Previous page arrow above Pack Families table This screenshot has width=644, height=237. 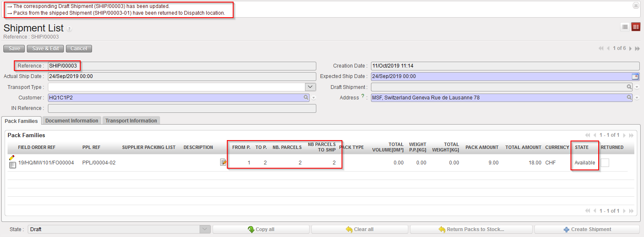594,135
